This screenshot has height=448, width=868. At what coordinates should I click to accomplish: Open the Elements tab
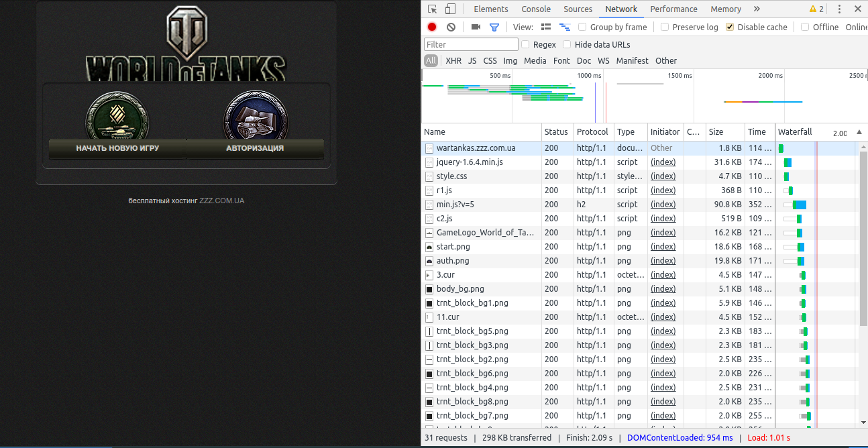(491, 9)
